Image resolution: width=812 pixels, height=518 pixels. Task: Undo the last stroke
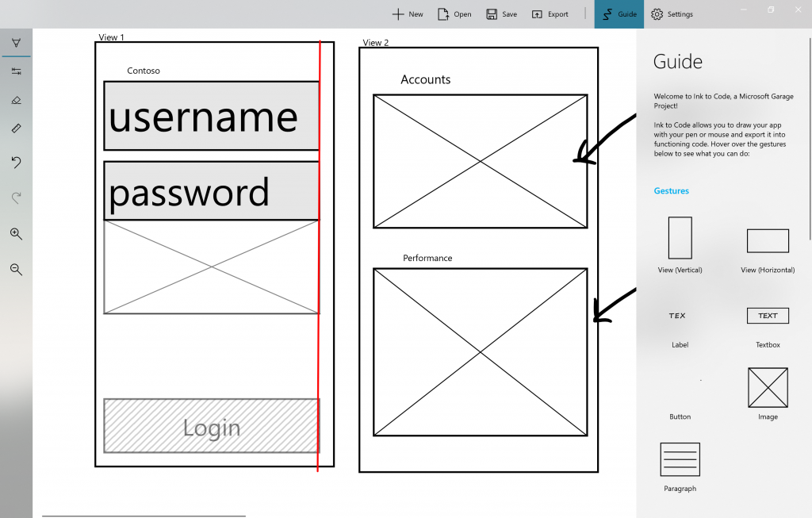(16, 163)
